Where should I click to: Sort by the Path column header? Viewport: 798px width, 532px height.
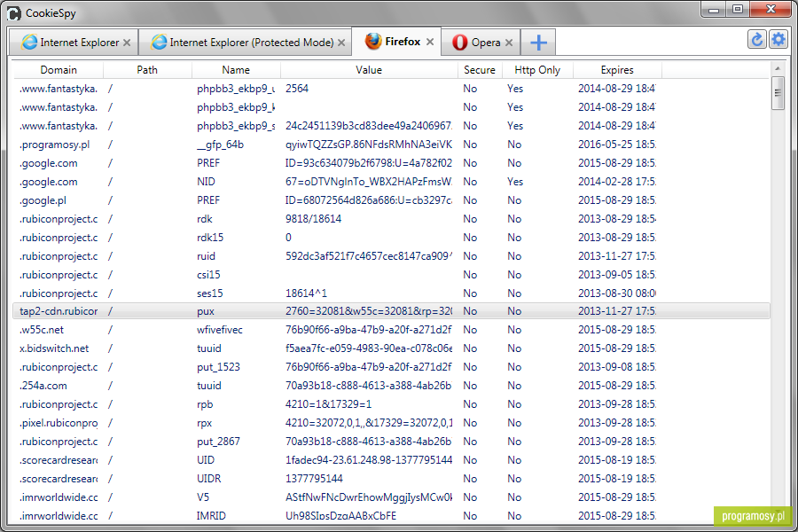147,70
